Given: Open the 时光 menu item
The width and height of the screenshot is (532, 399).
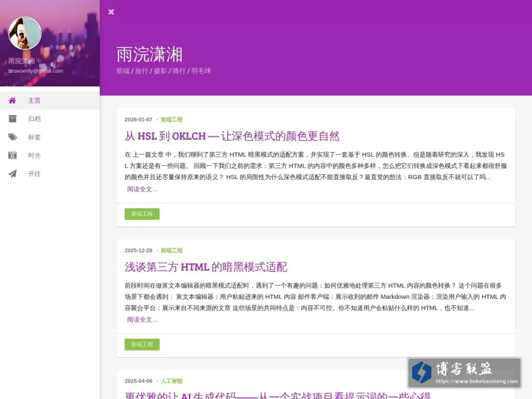Looking at the screenshot, I should coord(50,155).
